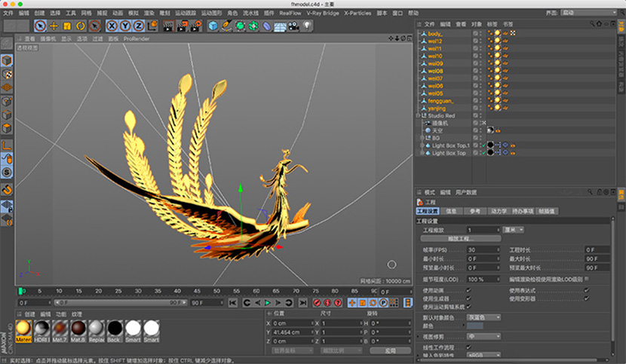Open the RealFlow menu
Viewport: 626px width, 364px height.
(290, 13)
